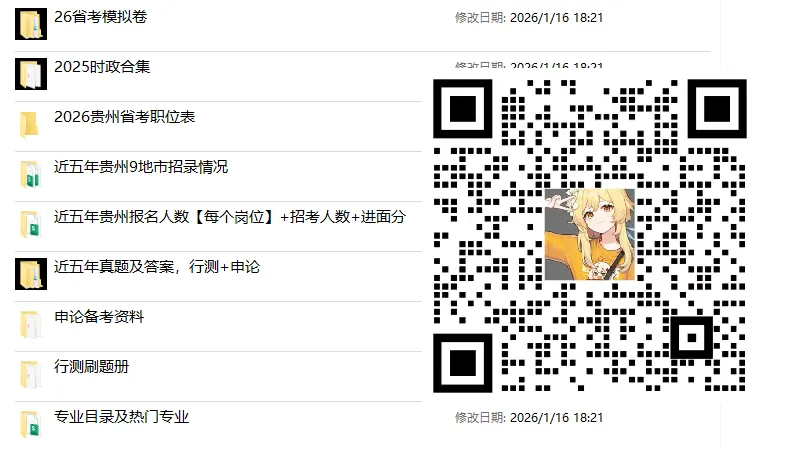Select the 近五年贵州9地市招录情况 folder icon
The image size is (785, 450).
[x=30, y=174]
